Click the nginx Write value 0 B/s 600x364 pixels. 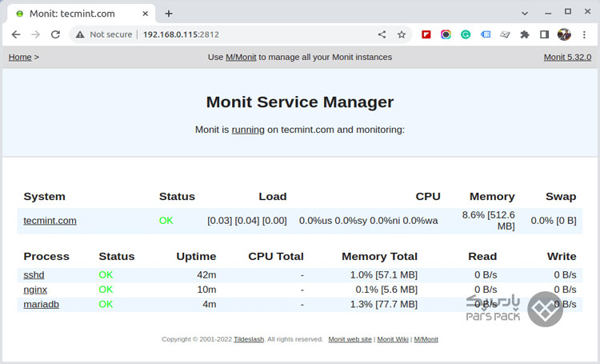(565, 290)
